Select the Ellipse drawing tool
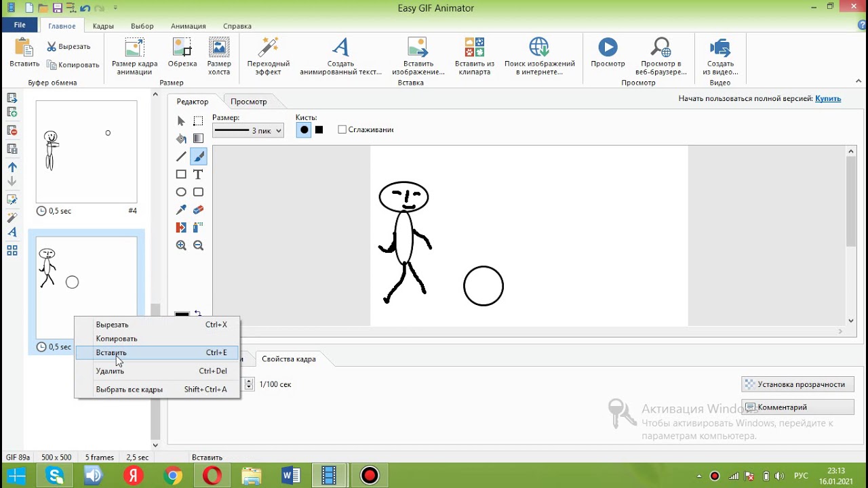 pos(181,192)
